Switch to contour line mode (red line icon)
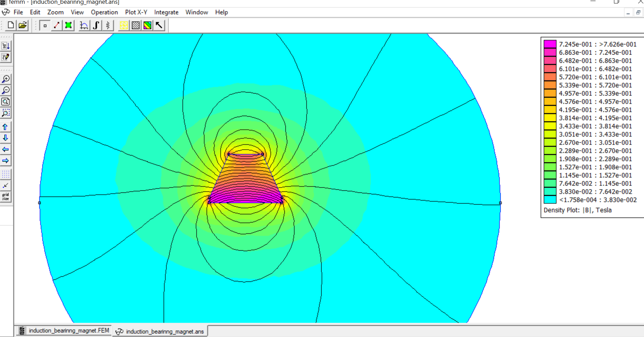 tap(57, 25)
